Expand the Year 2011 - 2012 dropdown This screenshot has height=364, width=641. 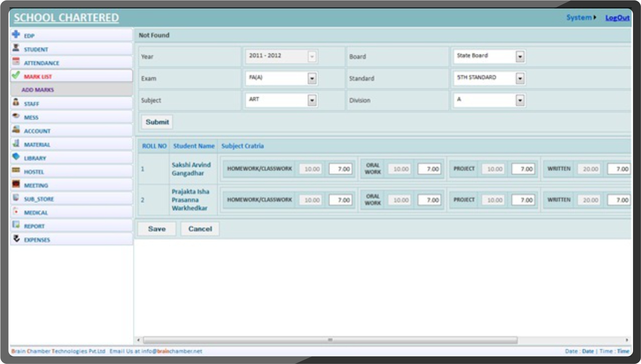312,57
